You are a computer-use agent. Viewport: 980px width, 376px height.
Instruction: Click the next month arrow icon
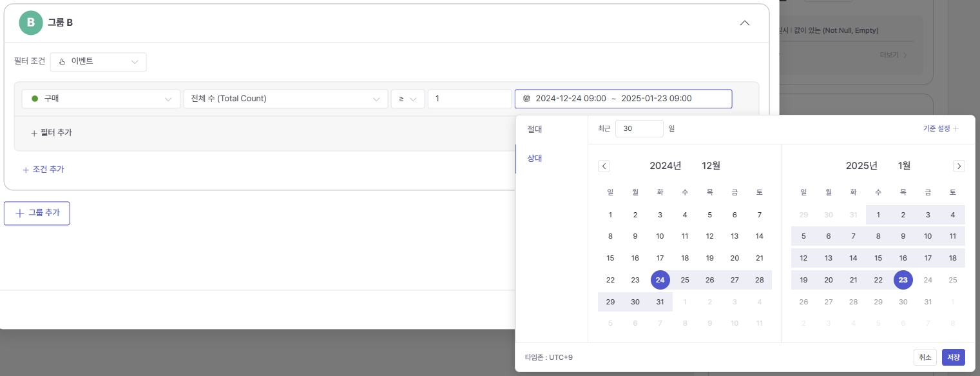click(959, 166)
